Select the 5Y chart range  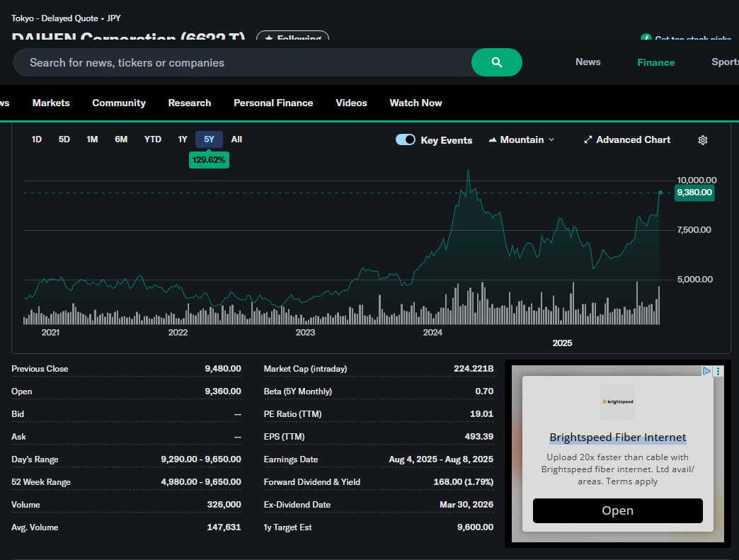(209, 139)
